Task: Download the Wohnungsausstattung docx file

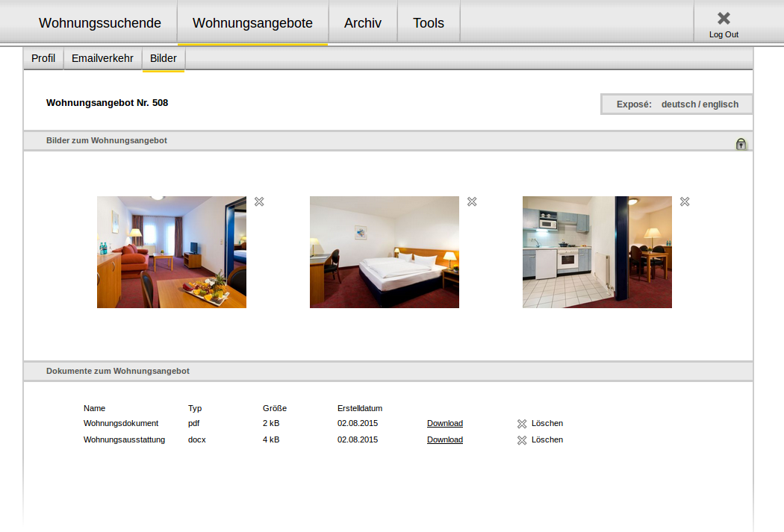Action: 445,439
